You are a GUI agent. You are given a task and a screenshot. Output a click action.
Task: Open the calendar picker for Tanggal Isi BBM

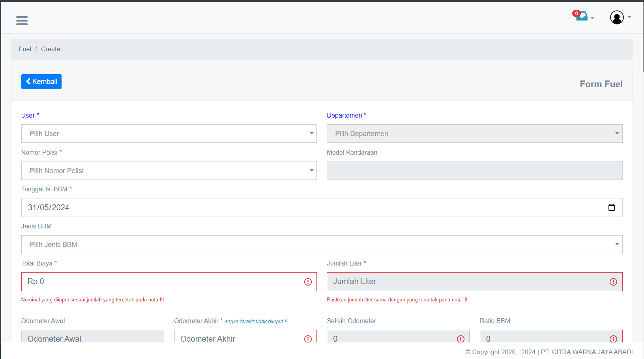[x=611, y=208]
